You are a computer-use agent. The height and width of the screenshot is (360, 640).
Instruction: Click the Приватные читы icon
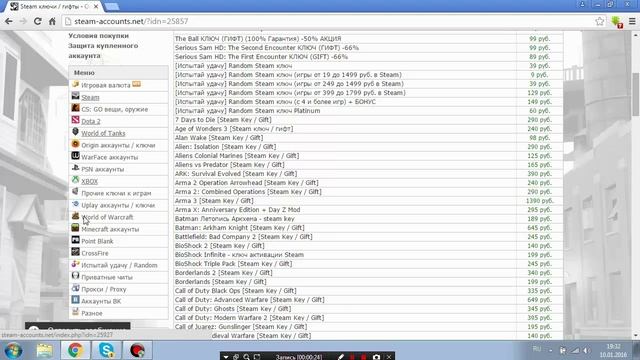pyautogui.click(x=75, y=276)
